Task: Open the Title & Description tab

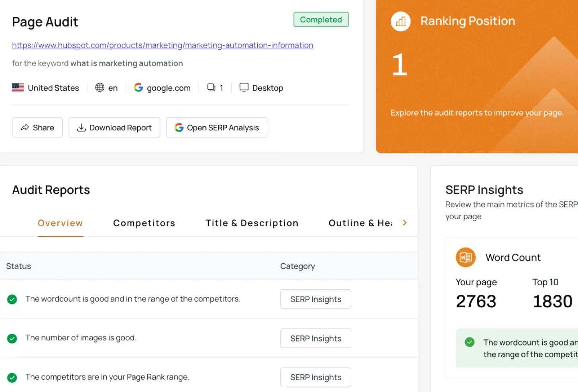Action: (252, 223)
